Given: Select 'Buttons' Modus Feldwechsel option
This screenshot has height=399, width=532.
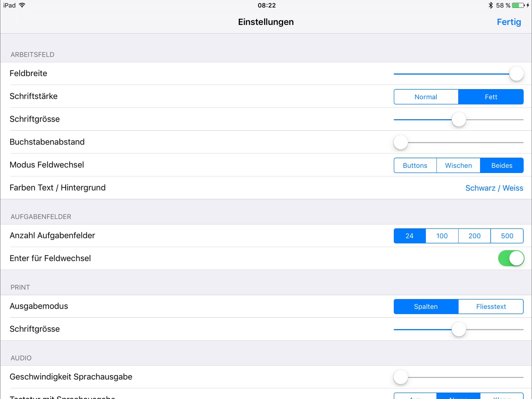Looking at the screenshot, I should [415, 165].
